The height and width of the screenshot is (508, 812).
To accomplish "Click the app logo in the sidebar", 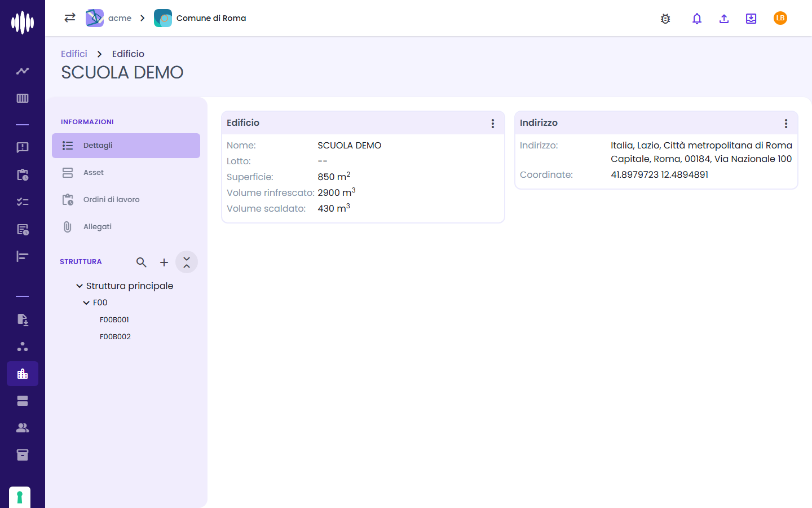I will pyautogui.click(x=23, y=23).
